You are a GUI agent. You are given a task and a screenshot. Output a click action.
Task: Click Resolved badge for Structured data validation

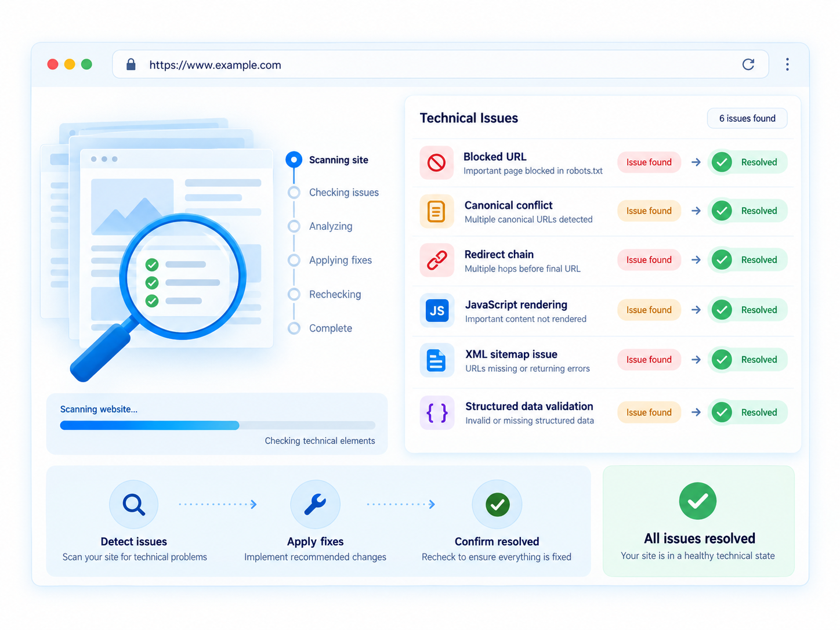748,412
